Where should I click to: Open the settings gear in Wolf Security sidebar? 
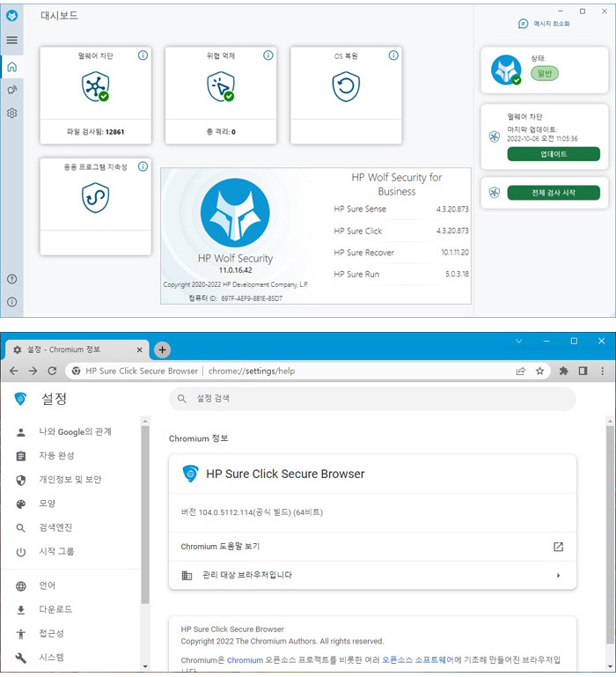pyautogui.click(x=12, y=113)
